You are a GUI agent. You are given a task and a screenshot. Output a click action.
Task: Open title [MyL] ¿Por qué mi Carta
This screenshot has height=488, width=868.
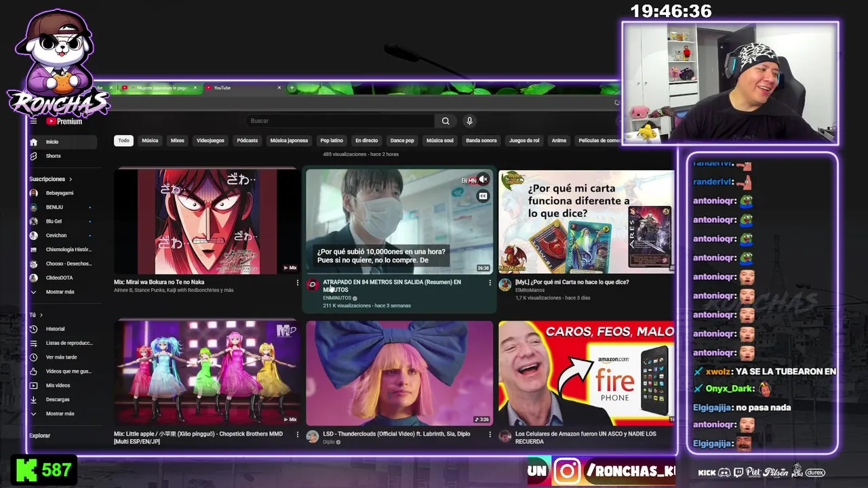tap(572, 282)
